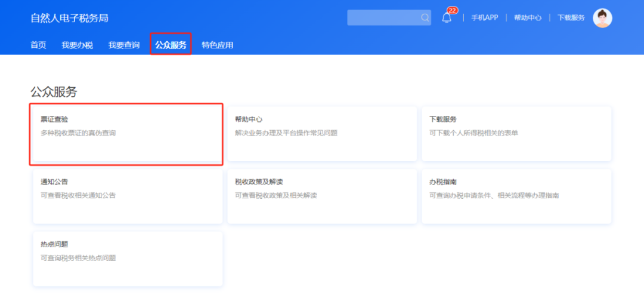Open the 帮助中心 service card
This screenshot has height=298, width=644.
point(322,134)
